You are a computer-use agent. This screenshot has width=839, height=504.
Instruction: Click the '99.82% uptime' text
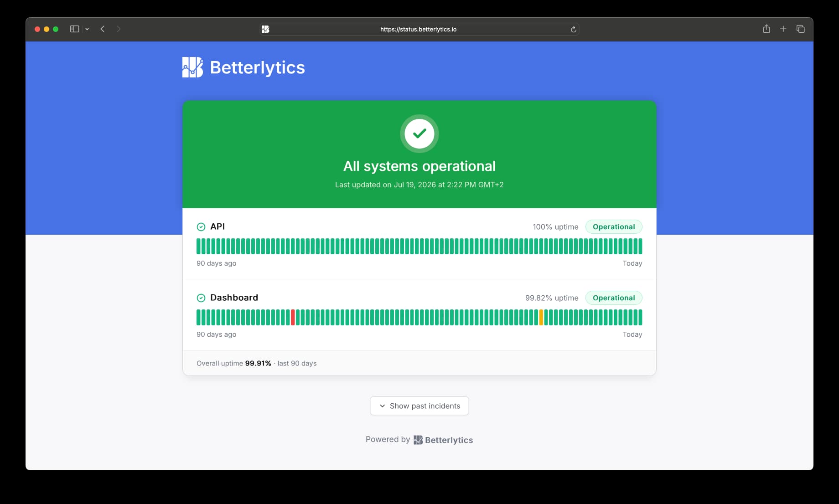click(x=552, y=298)
